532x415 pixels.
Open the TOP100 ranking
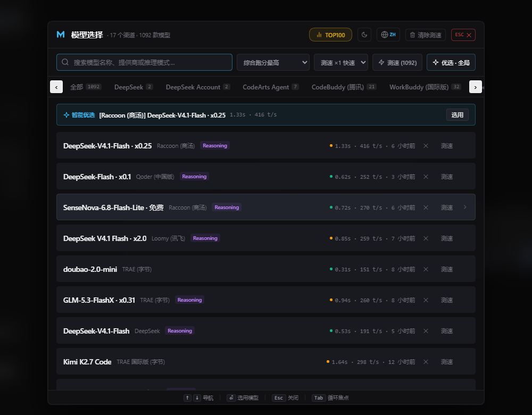pyautogui.click(x=330, y=35)
